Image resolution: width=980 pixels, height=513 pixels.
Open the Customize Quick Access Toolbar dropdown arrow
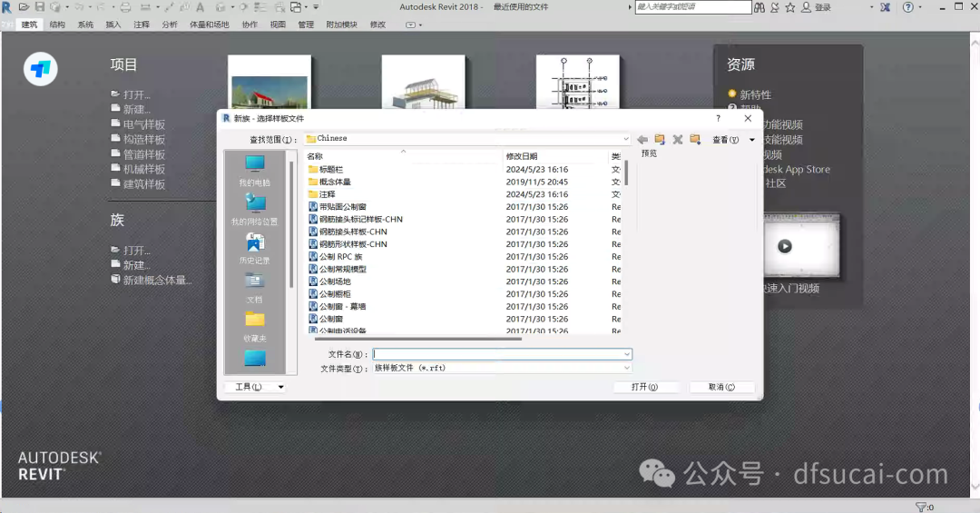click(317, 7)
